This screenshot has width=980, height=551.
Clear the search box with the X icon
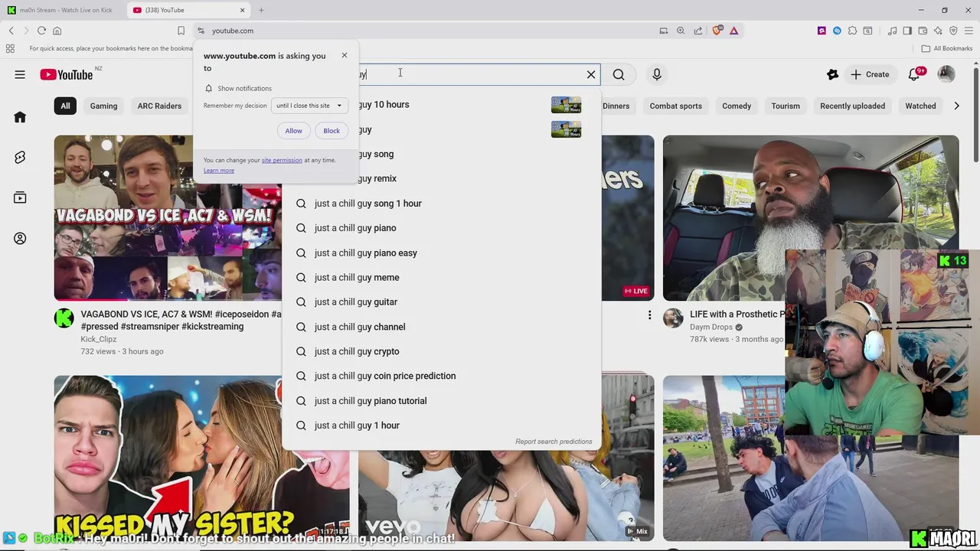[x=591, y=74]
